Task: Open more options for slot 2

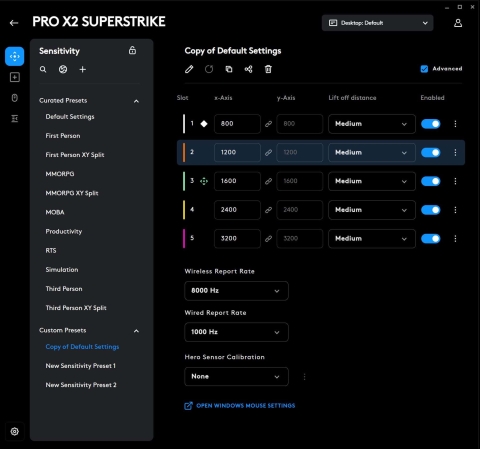Action: 455,153
